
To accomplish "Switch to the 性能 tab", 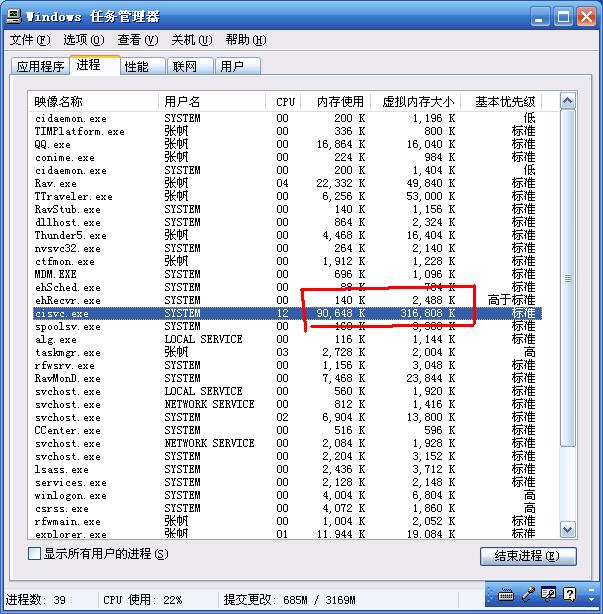I will tap(143, 66).
